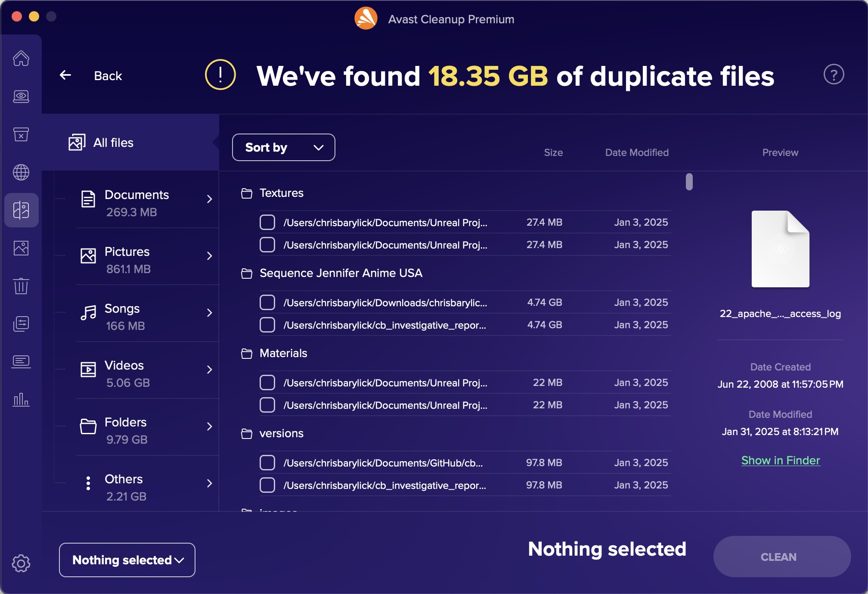This screenshot has height=594, width=868.
Task: Check the first 27.4 MB Textures duplicate
Action: pos(267,222)
